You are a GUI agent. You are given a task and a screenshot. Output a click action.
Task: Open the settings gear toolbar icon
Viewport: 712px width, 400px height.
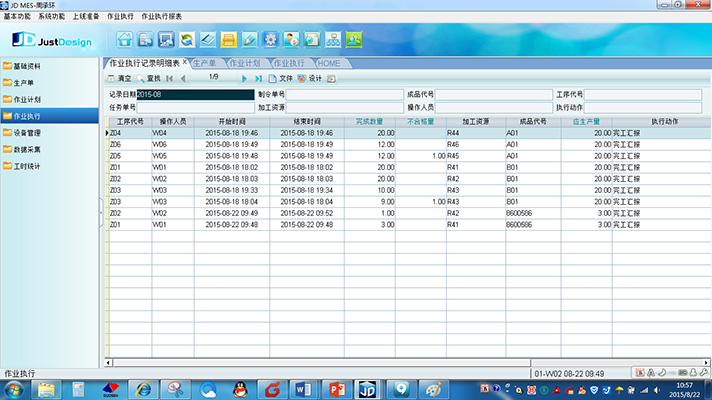tap(270, 40)
